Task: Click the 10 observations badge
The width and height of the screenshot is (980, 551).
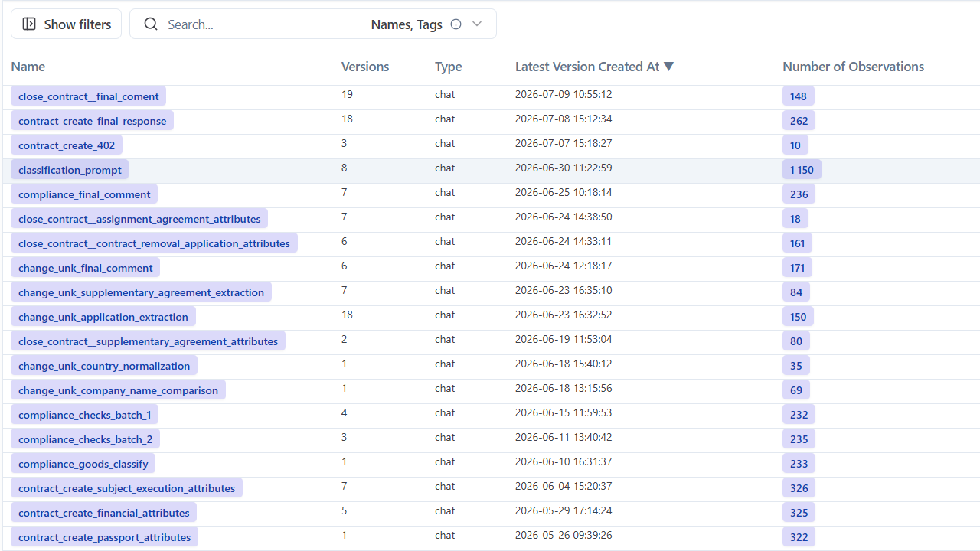Action: 795,145
